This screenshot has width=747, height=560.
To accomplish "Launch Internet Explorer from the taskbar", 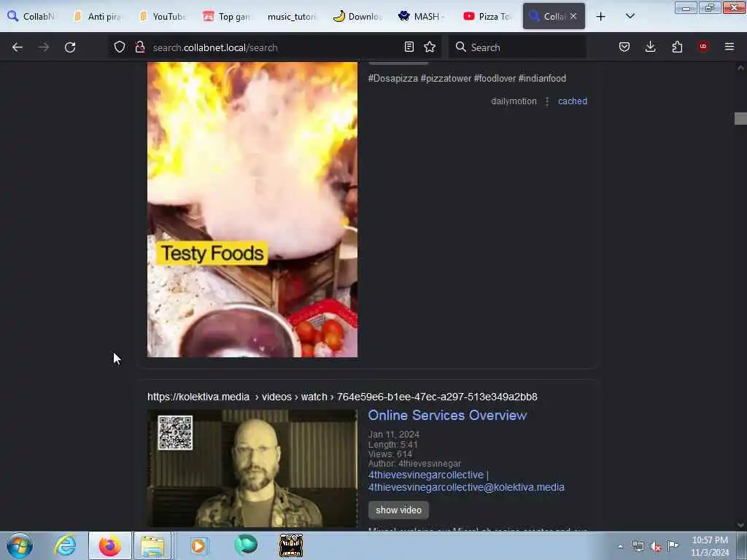I will coord(65,545).
